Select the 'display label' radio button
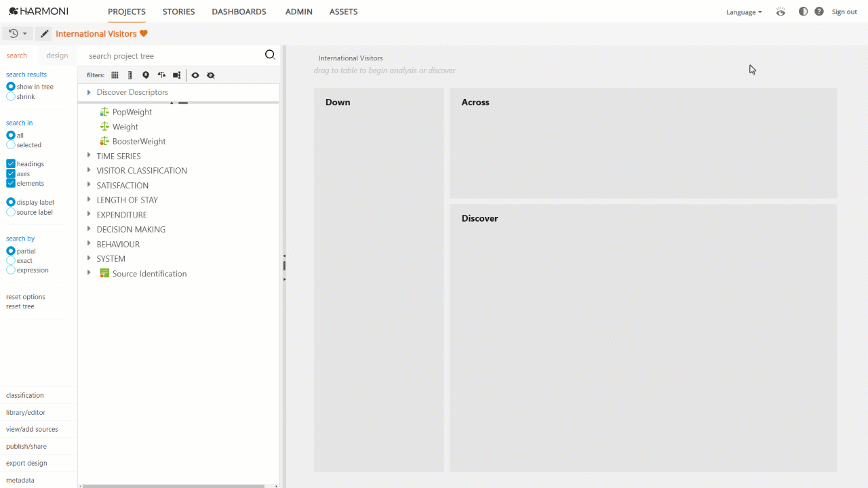 11,202
